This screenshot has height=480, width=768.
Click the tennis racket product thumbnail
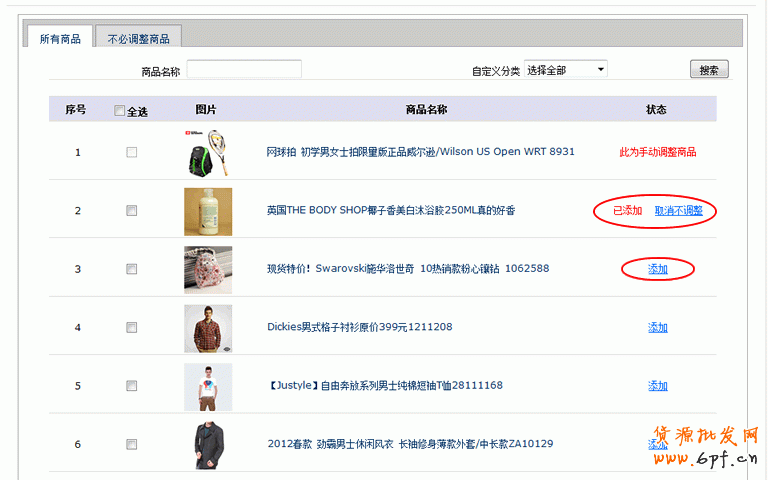[207, 152]
